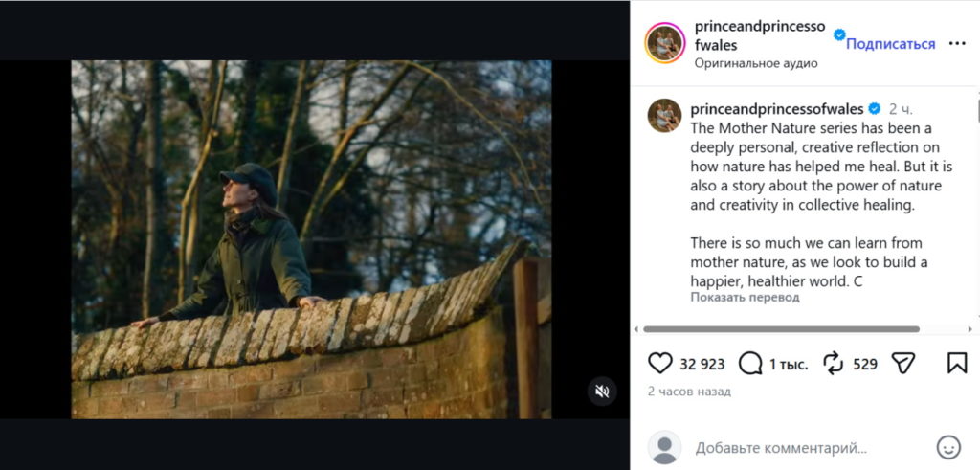Repost using the arrows icon
The height and width of the screenshot is (470, 980).
tap(833, 364)
